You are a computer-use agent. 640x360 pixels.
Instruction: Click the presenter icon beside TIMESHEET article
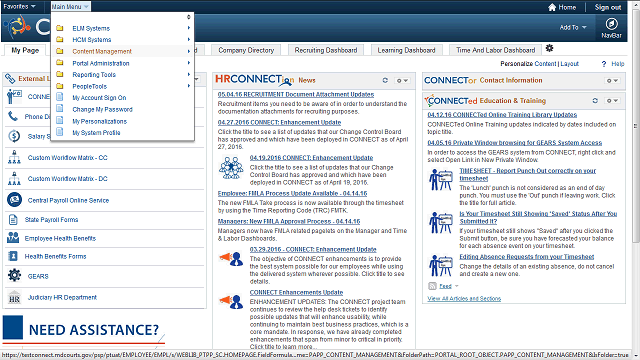pyautogui.click(x=441, y=180)
